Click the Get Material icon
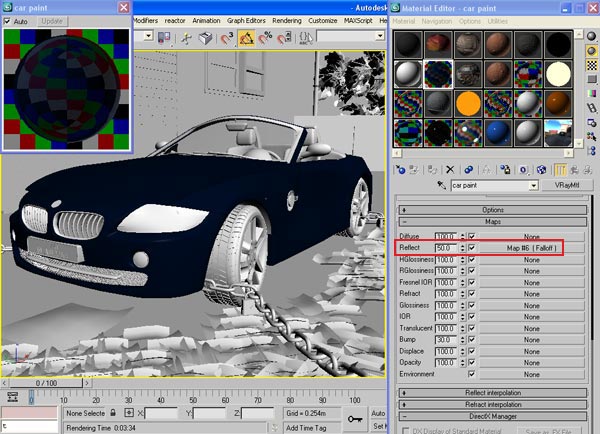This screenshot has height=434, width=600. pos(401,170)
